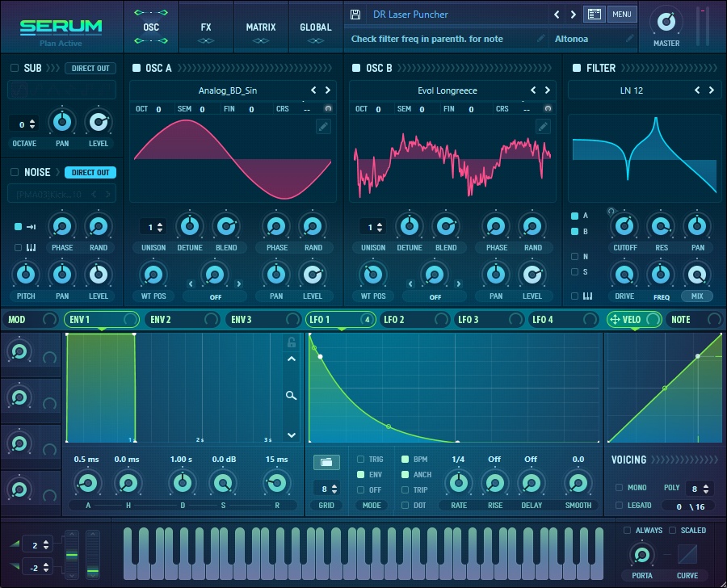Click envelope zoom down chevron
The width and height of the screenshot is (727, 588).
click(291, 435)
